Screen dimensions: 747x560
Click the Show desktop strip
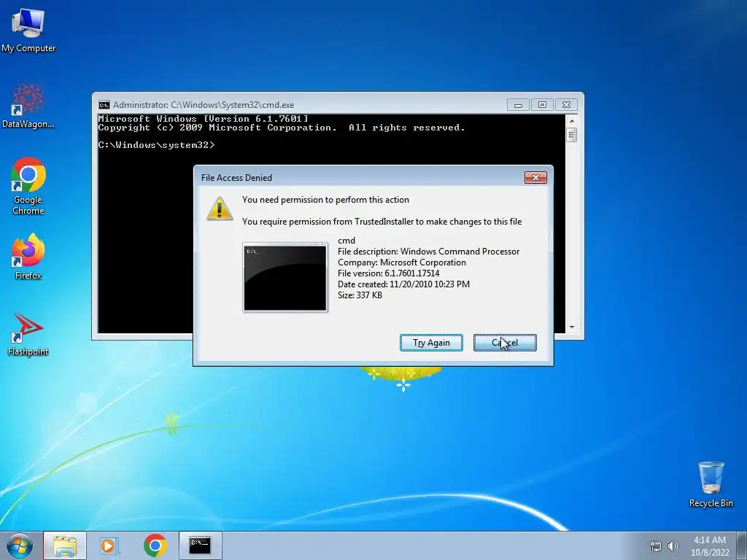tap(742, 545)
